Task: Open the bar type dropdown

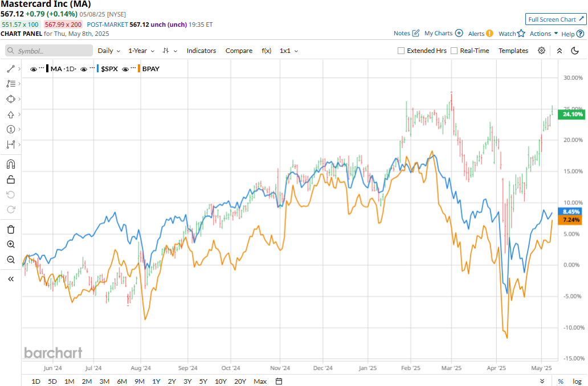Action: (170, 51)
